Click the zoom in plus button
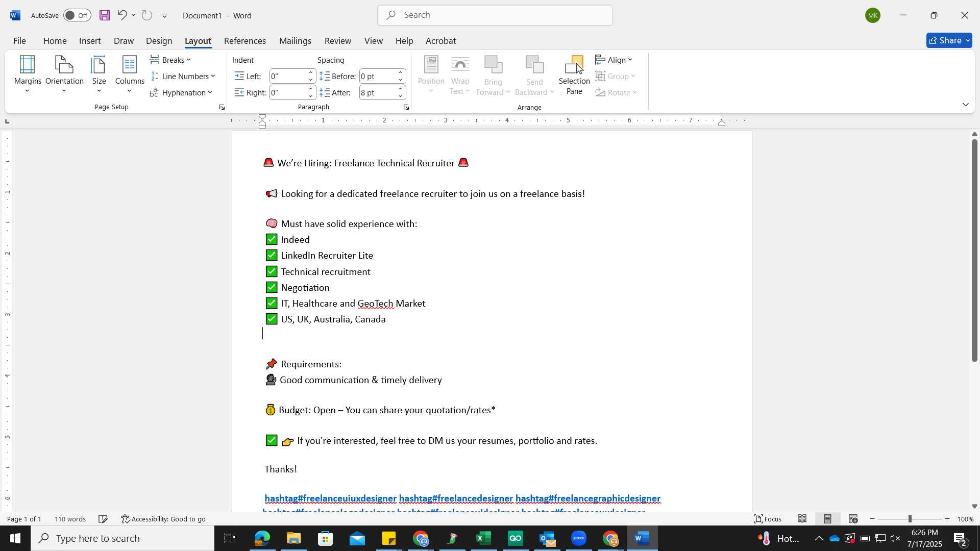The image size is (980, 551). tap(947, 519)
